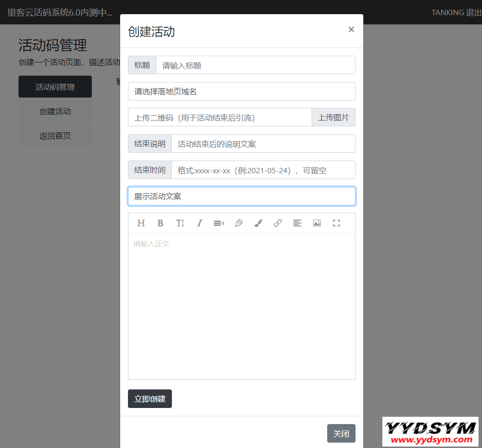Click the TANKING 退出 logout link

coord(456,13)
